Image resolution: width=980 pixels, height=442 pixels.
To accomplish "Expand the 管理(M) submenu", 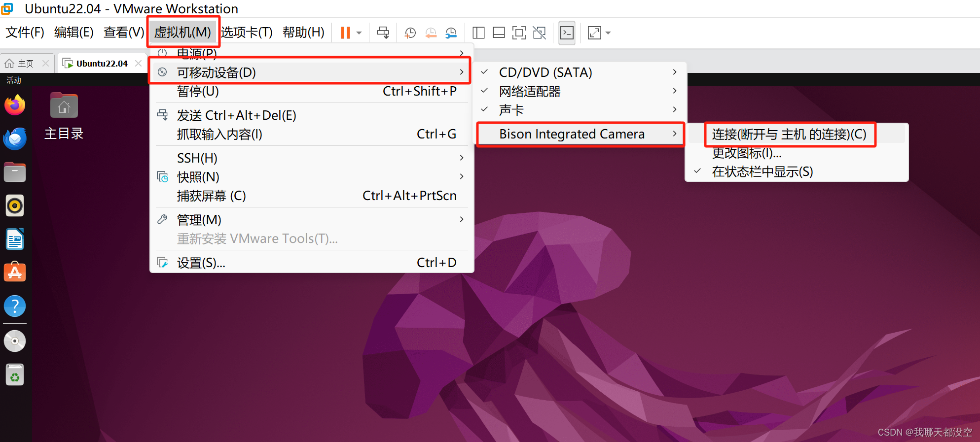I will tap(311, 219).
